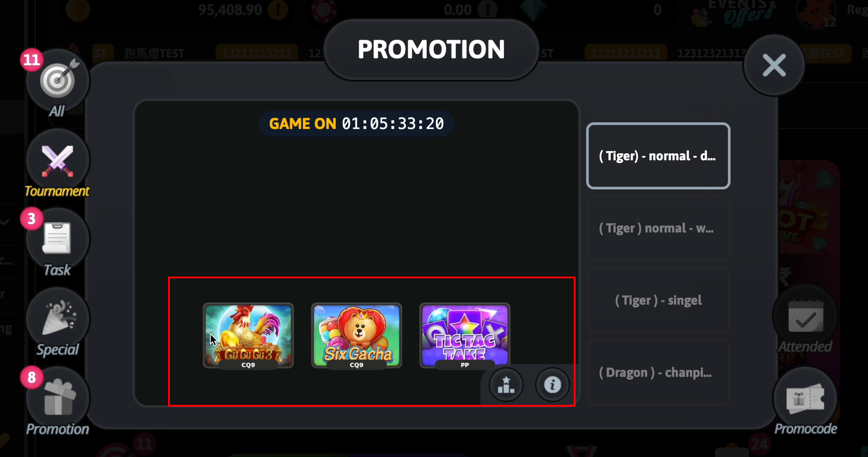
Task: Open the Task clipboard icon
Action: pos(58,239)
